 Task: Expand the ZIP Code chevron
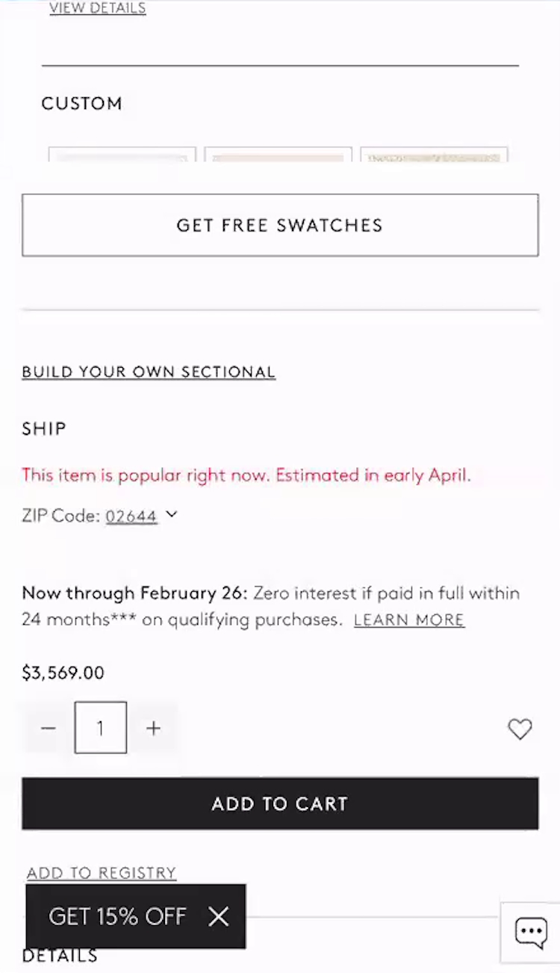pos(172,514)
